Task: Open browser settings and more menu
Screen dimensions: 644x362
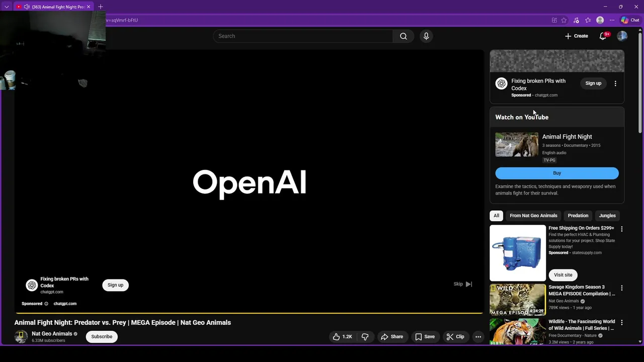Action: click(x=612, y=20)
